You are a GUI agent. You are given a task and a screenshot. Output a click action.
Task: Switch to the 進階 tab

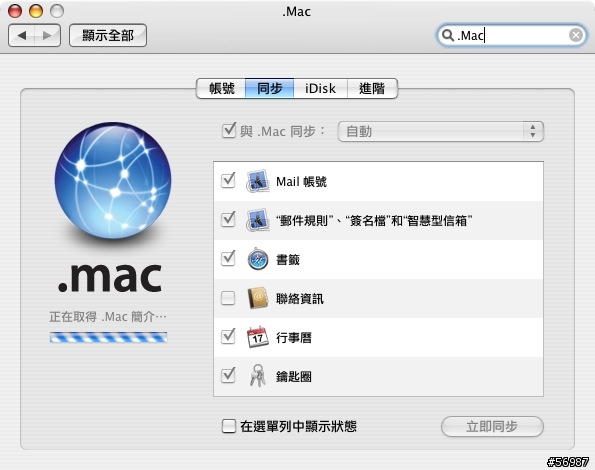tap(372, 88)
